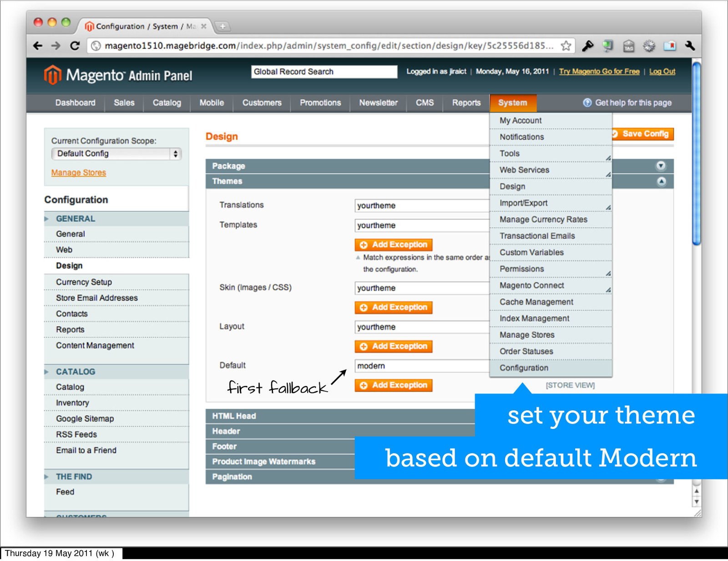
Task: Open the Customers menu
Action: tap(262, 103)
